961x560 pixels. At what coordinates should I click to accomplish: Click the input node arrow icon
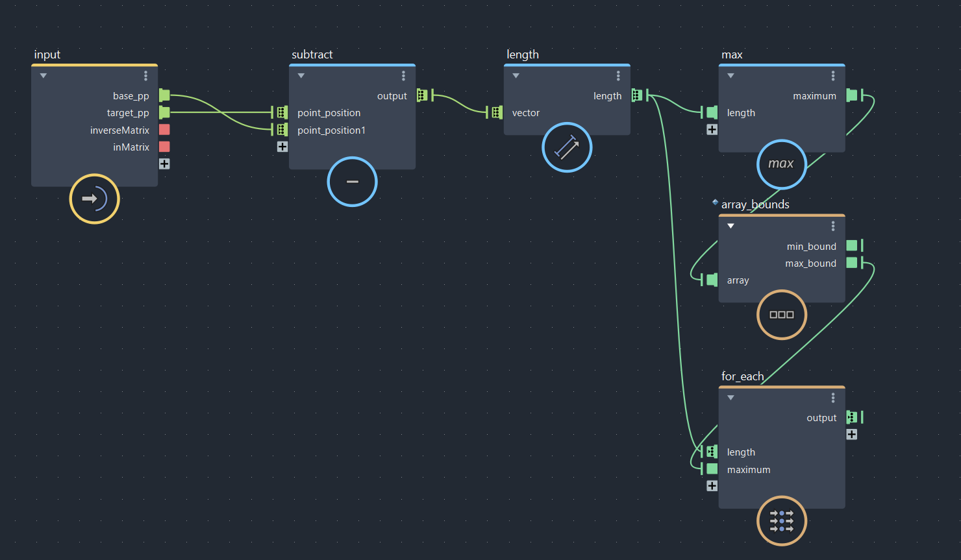(x=95, y=199)
